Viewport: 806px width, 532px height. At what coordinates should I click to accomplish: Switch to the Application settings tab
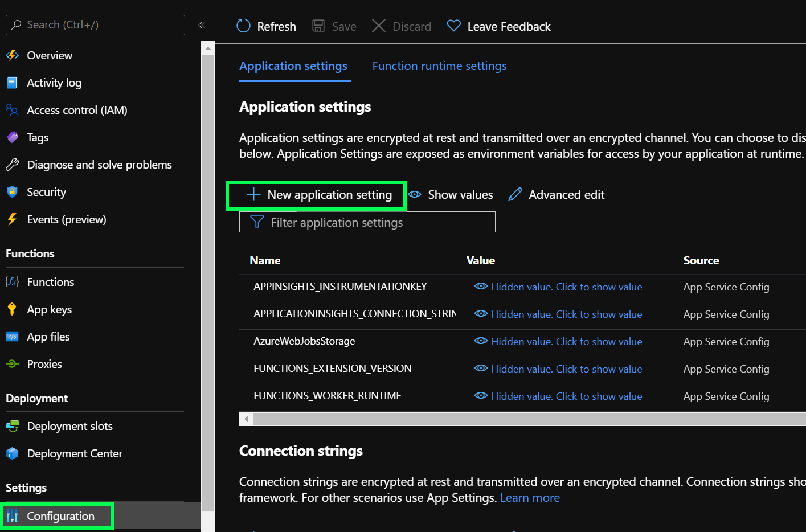[293, 66]
